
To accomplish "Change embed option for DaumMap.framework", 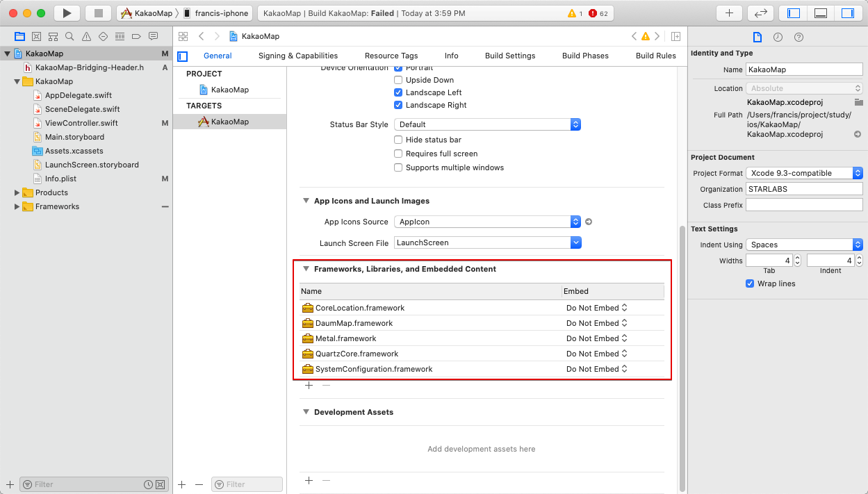I will point(597,323).
